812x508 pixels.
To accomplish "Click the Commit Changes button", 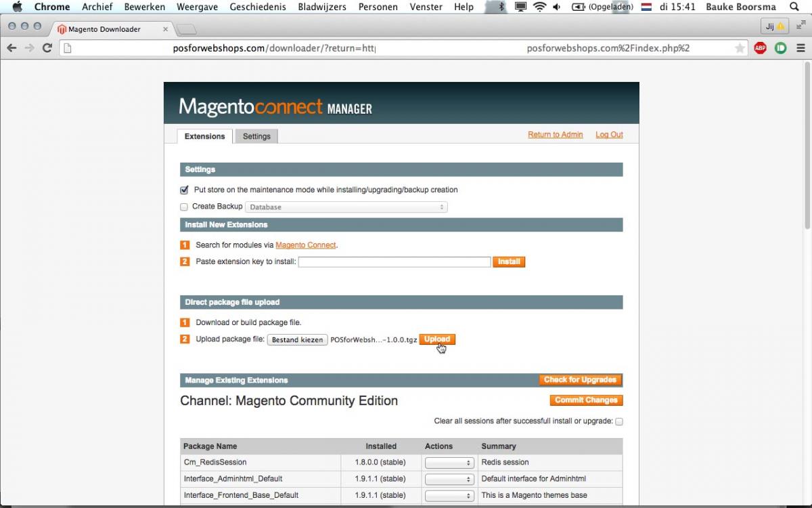I will coord(586,400).
